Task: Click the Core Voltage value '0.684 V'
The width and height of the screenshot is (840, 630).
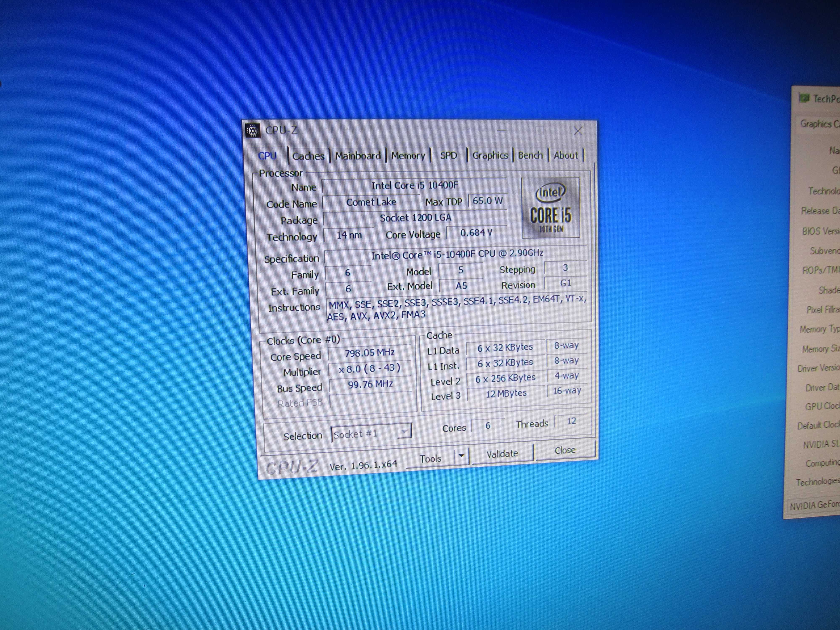Action: coord(476,232)
